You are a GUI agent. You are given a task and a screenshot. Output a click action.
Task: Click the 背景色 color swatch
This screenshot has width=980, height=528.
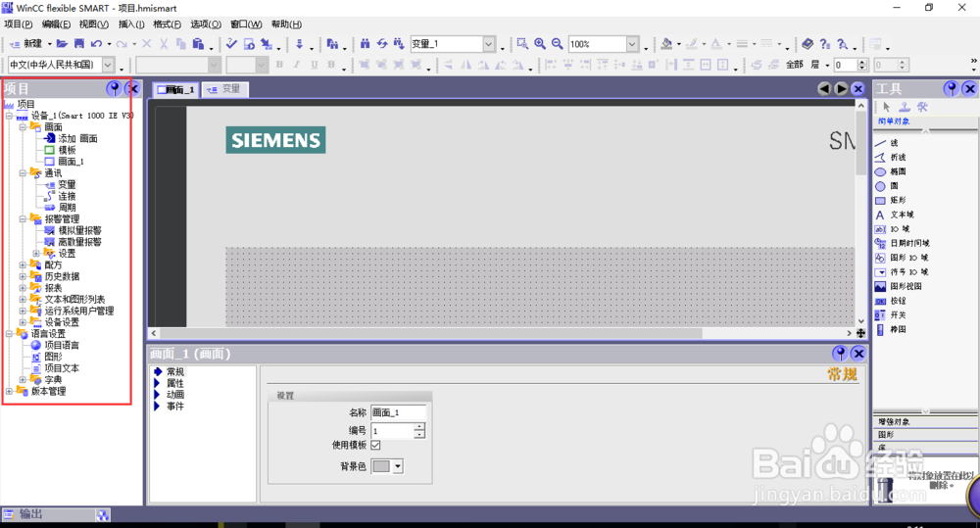click(381, 466)
